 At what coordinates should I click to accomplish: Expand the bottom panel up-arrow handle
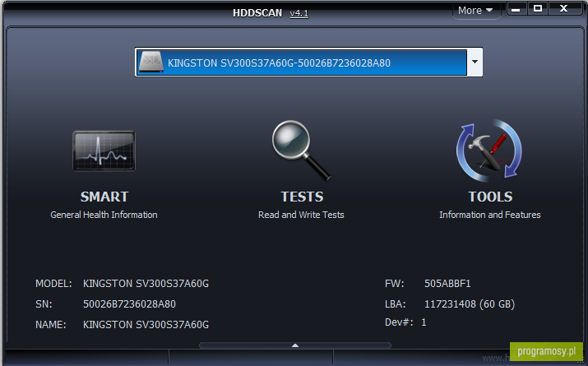[295, 345]
